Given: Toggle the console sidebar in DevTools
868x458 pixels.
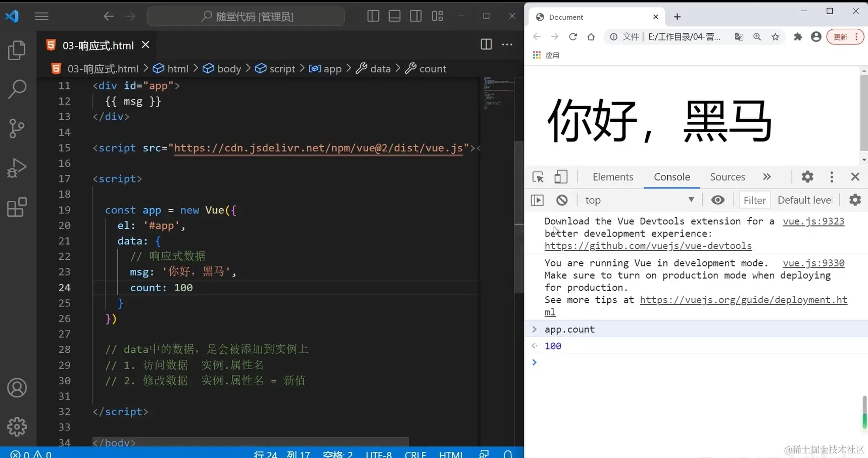Looking at the screenshot, I should [x=537, y=200].
